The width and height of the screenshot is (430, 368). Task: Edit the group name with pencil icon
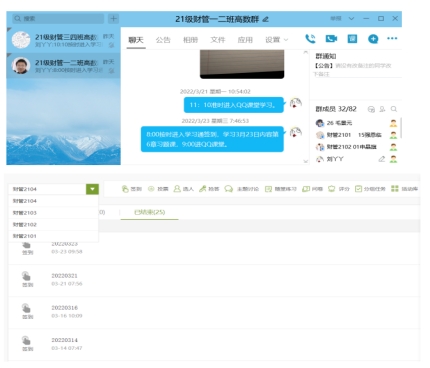coord(265,19)
